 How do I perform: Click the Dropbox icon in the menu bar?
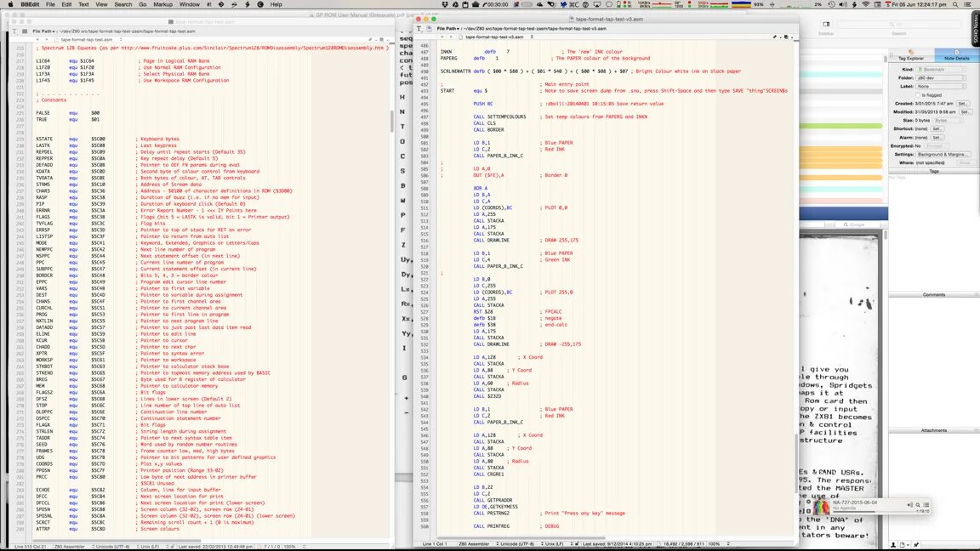coord(444,4)
